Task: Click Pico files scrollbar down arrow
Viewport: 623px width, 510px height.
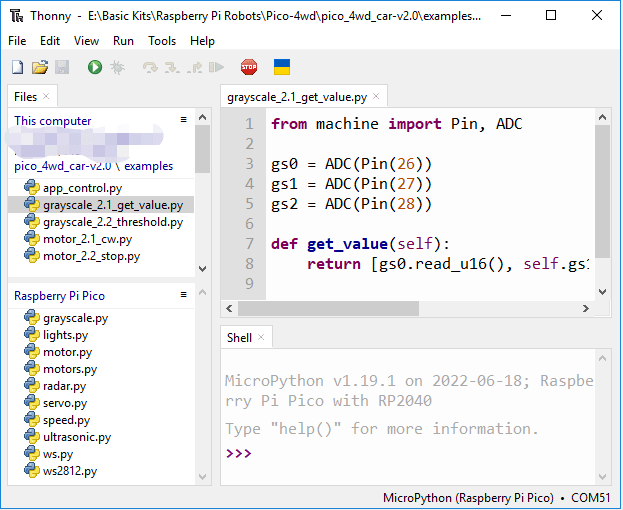Action: (203, 477)
